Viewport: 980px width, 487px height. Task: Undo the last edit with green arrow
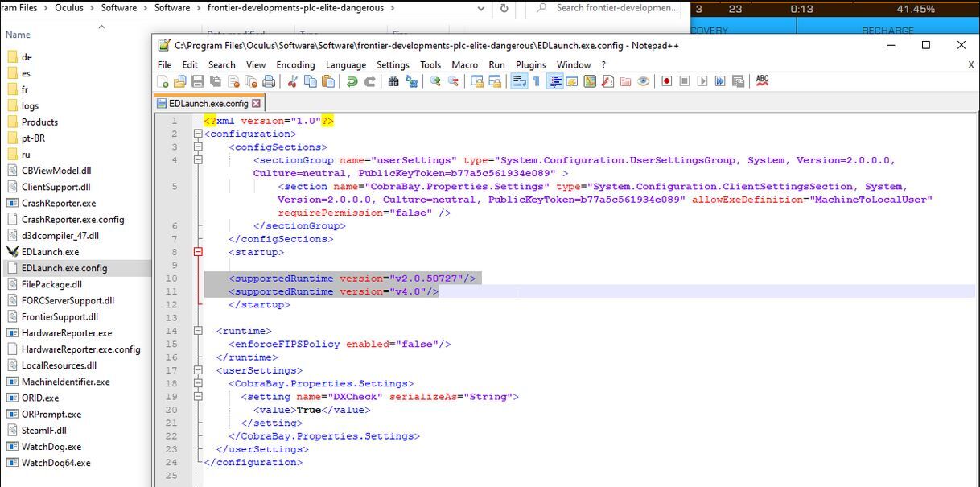[x=352, y=81]
